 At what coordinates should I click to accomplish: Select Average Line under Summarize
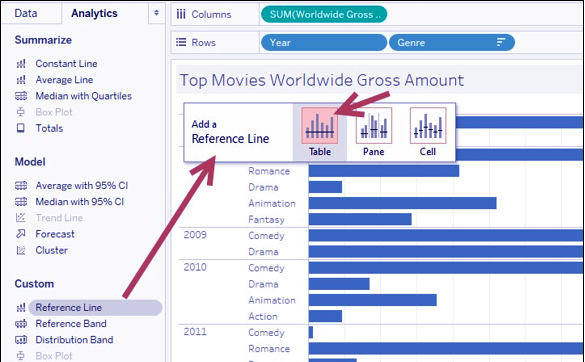pyautogui.click(x=64, y=80)
